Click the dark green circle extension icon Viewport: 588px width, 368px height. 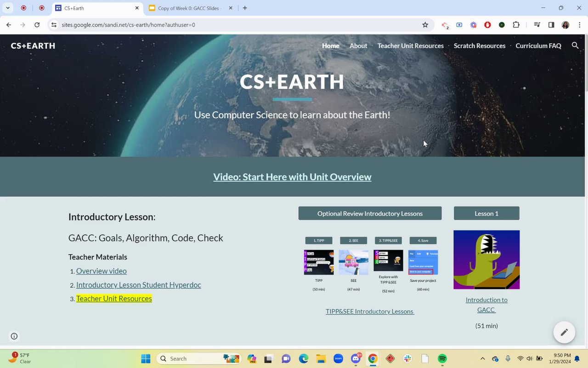502,25
